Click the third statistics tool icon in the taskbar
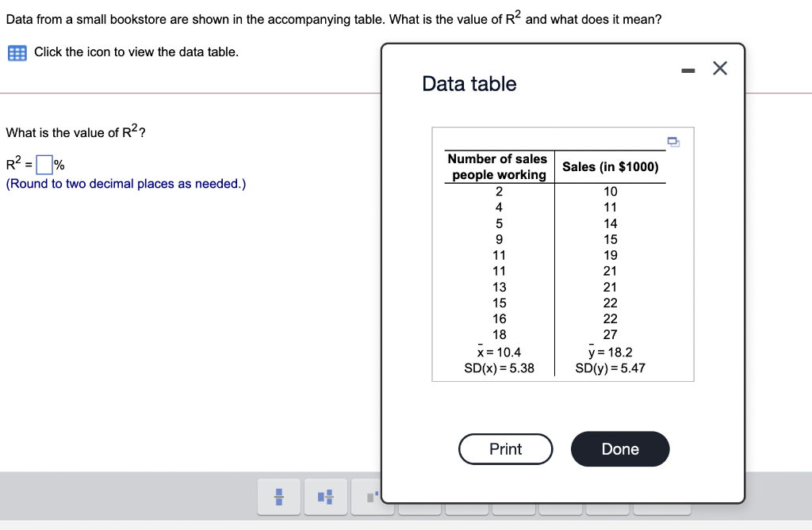The image size is (812, 530). click(372, 497)
